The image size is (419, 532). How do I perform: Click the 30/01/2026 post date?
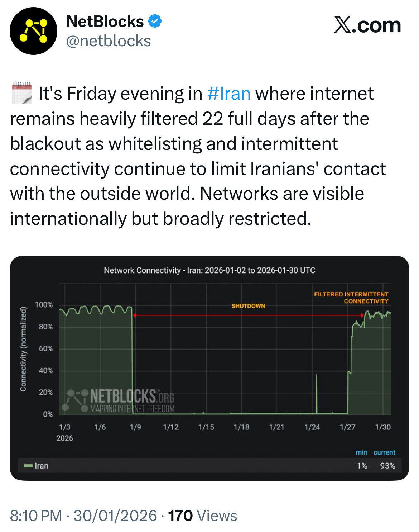115,516
